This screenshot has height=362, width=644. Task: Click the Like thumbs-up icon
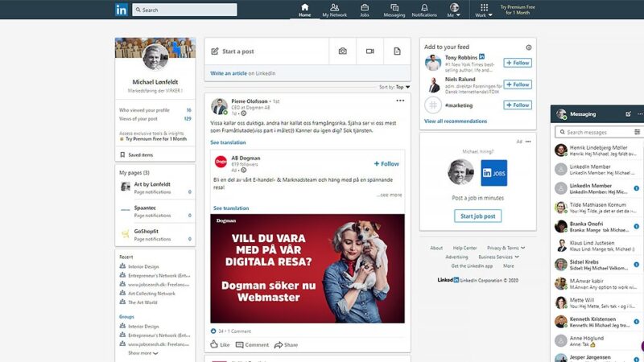[x=214, y=344]
